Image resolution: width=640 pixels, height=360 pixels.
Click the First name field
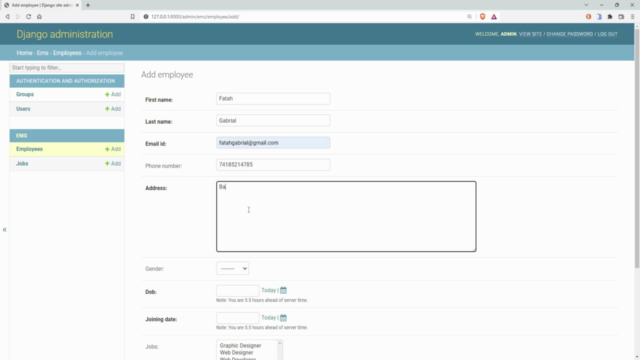click(x=273, y=99)
